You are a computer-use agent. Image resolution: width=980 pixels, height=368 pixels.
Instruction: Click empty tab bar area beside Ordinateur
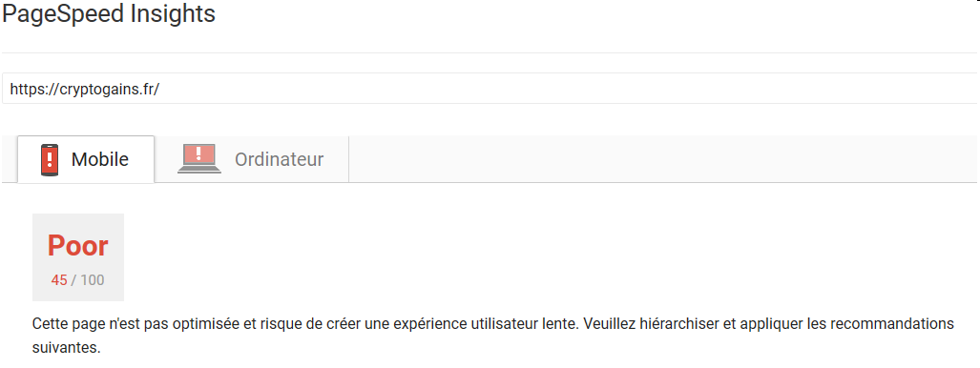coord(662,159)
